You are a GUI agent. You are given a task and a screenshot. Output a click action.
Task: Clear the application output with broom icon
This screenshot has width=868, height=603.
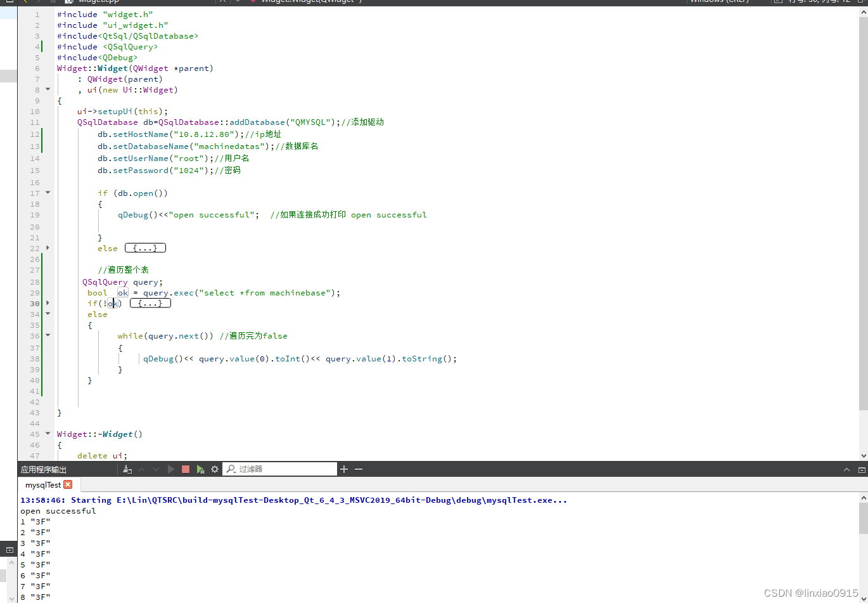(x=127, y=469)
